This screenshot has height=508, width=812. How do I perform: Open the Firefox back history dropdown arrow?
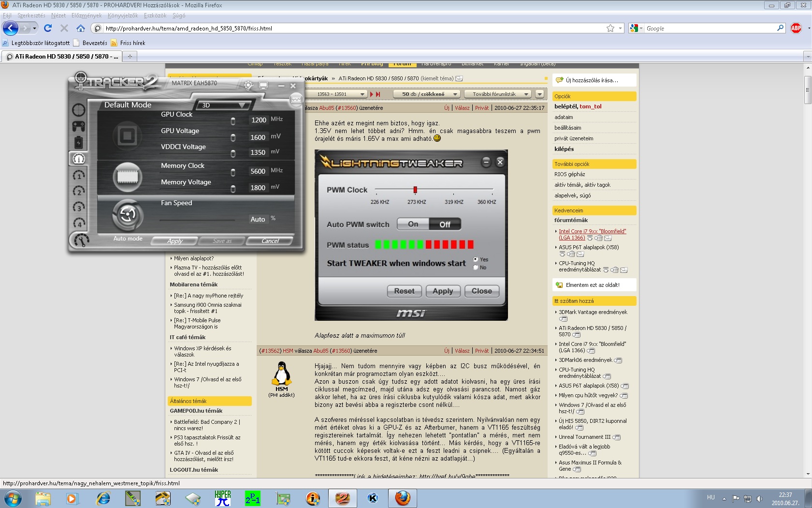point(34,28)
